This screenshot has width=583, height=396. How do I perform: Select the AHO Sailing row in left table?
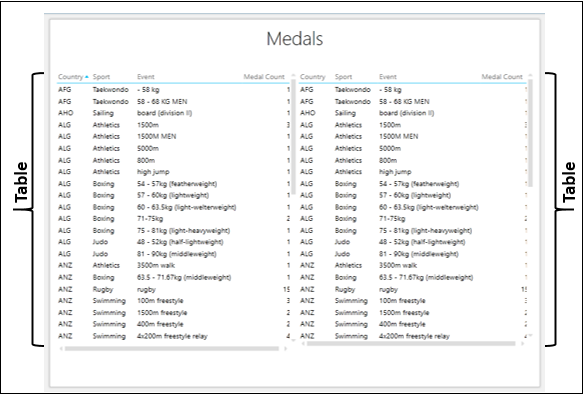coord(174,113)
